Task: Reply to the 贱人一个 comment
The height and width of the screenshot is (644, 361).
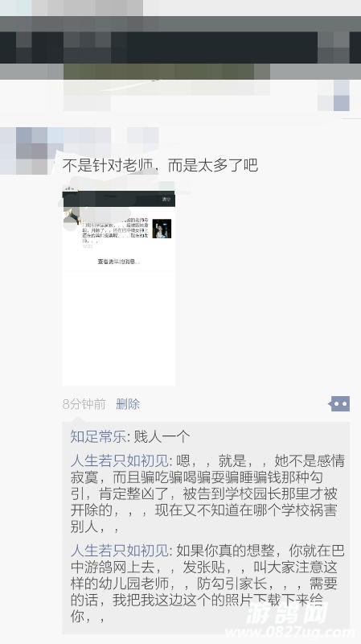Action: pyautogui.click(x=162, y=436)
